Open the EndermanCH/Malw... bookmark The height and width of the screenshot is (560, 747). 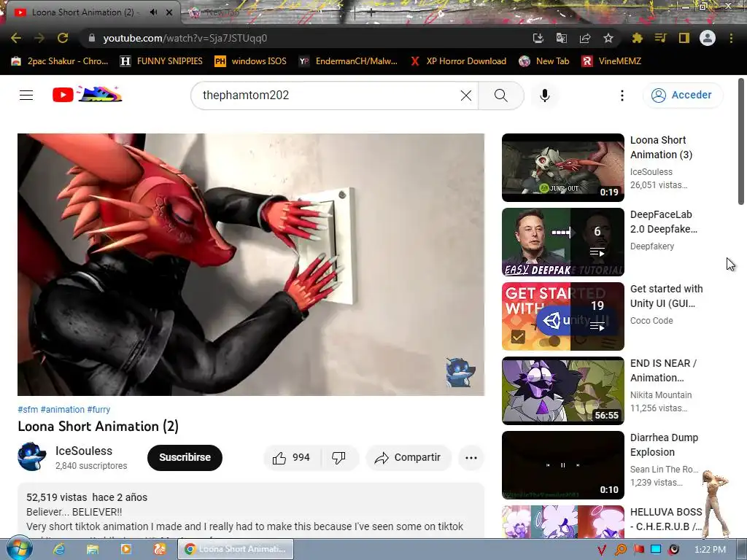coord(348,61)
